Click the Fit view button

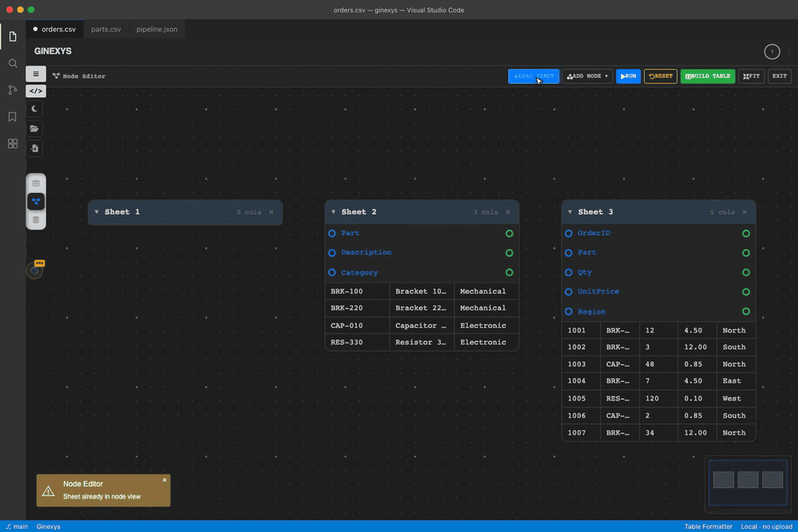point(751,77)
